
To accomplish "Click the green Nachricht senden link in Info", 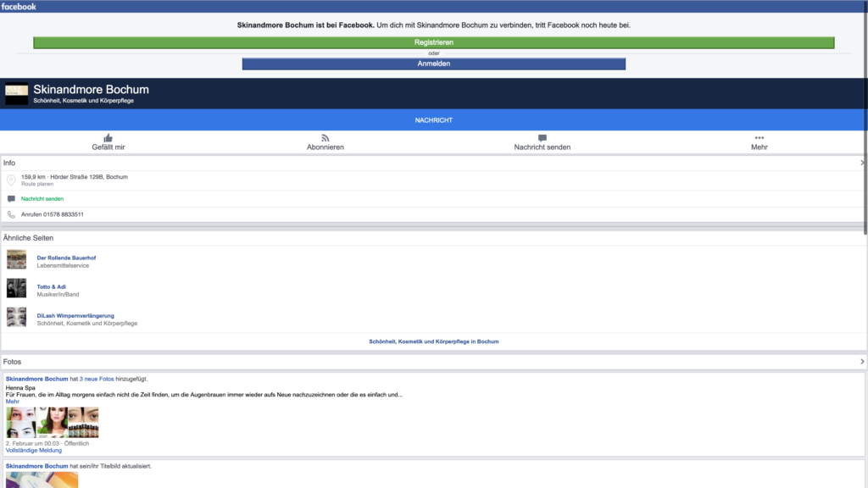I will pos(42,199).
